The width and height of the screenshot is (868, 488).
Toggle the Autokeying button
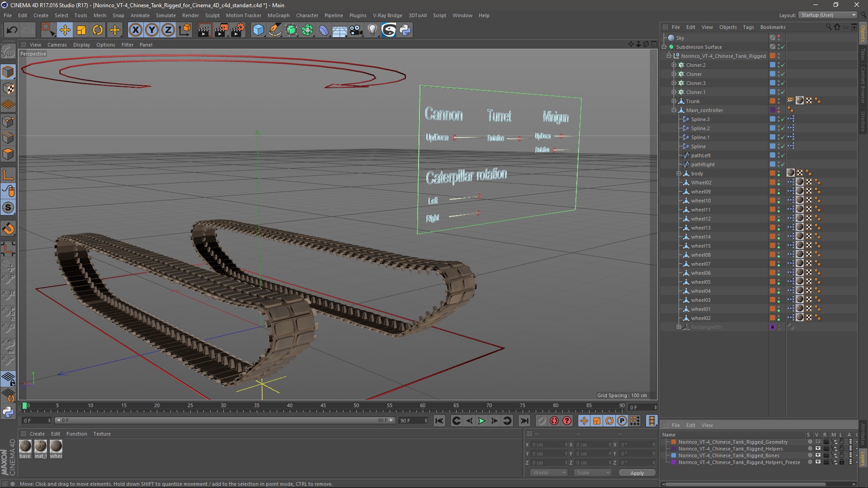click(554, 421)
